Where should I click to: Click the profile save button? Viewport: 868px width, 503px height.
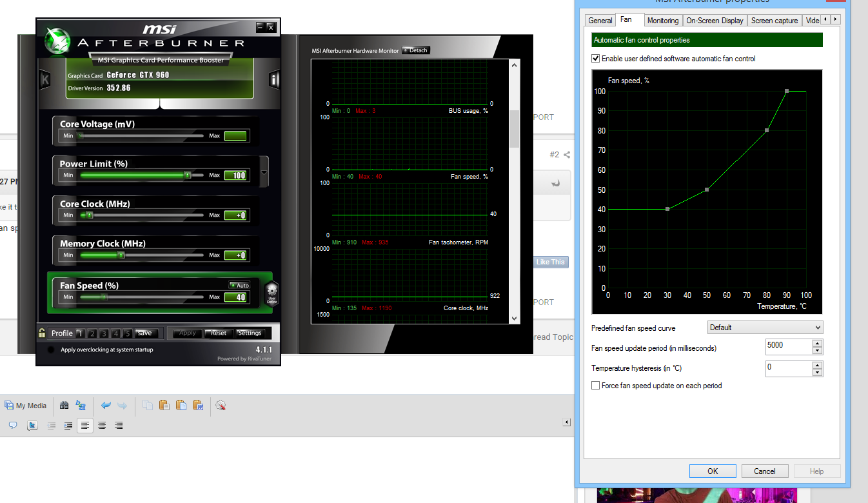146,333
